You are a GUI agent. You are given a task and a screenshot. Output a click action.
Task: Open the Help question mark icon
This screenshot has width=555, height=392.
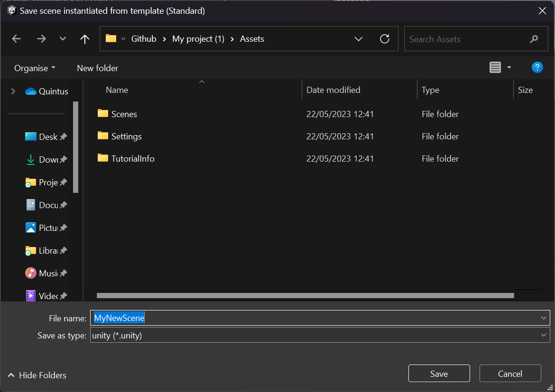click(537, 67)
